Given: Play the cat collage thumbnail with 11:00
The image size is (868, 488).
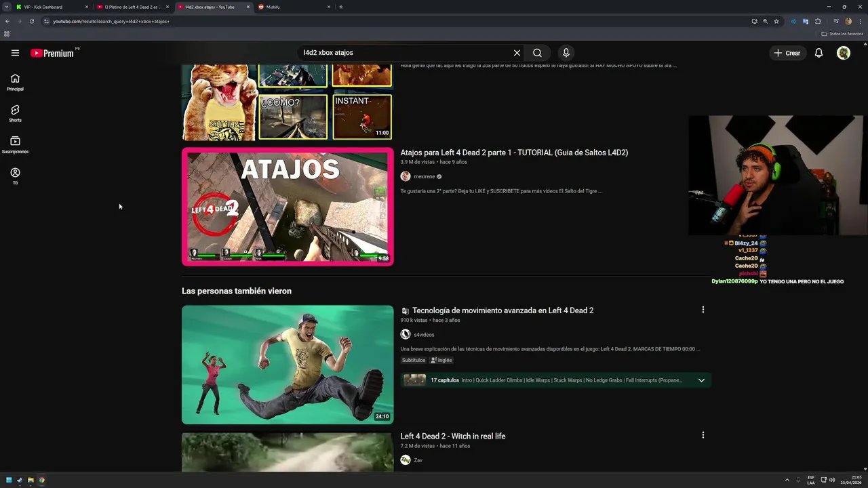Looking at the screenshot, I should (288, 102).
